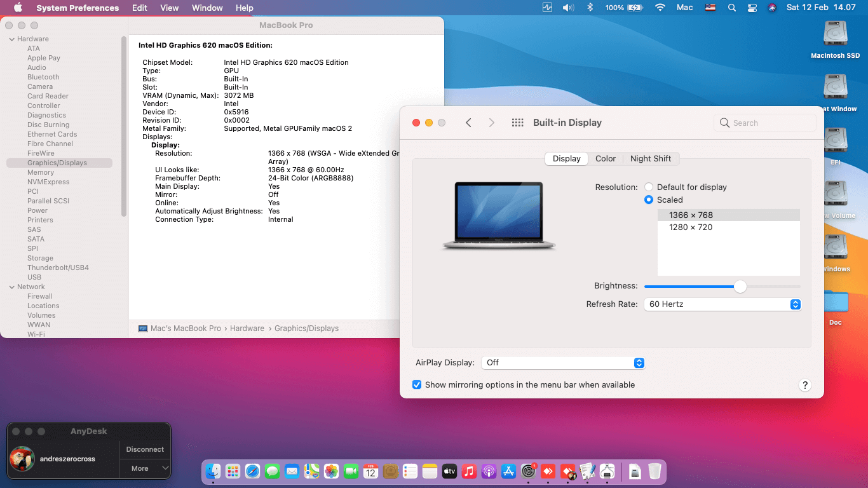The image size is (868, 488).
Task: Open the Doc folder on the desktop
Action: [835, 308]
